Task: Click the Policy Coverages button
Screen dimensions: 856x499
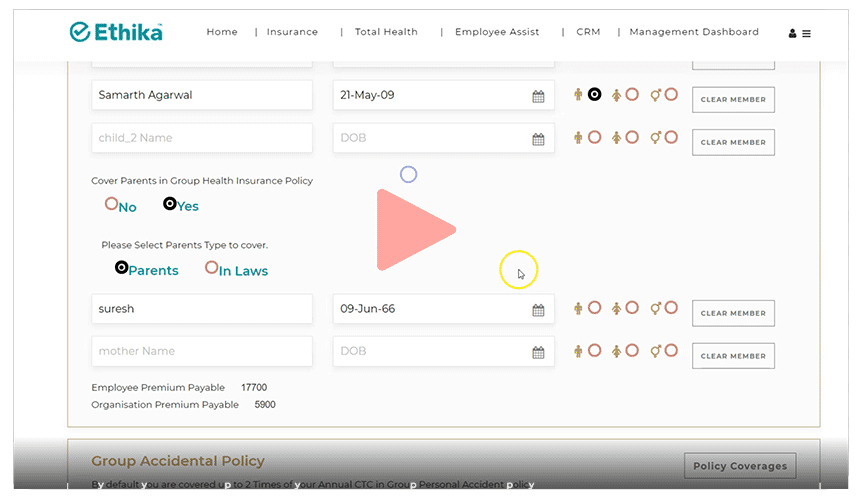Action: point(741,465)
